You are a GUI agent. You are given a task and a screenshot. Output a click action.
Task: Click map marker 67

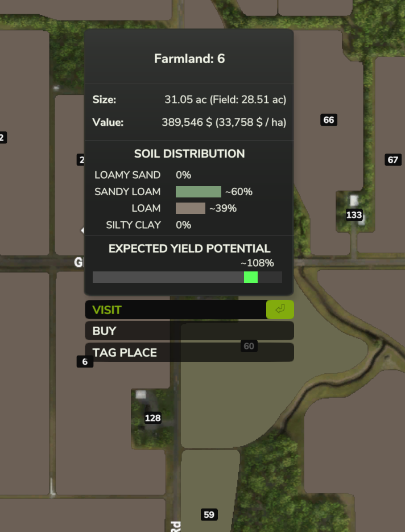tap(393, 160)
